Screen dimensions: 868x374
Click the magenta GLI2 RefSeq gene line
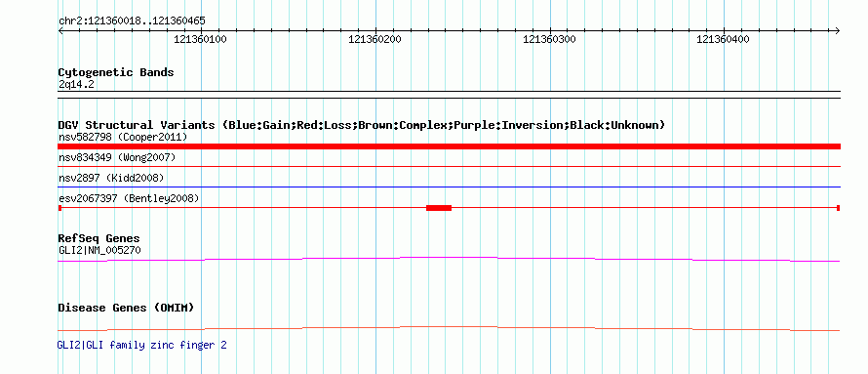[449, 259]
